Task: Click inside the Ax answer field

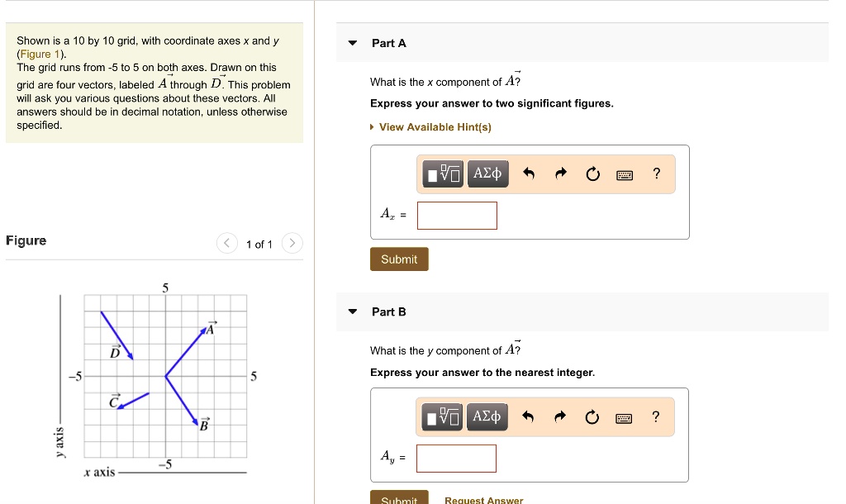Action: [456, 215]
